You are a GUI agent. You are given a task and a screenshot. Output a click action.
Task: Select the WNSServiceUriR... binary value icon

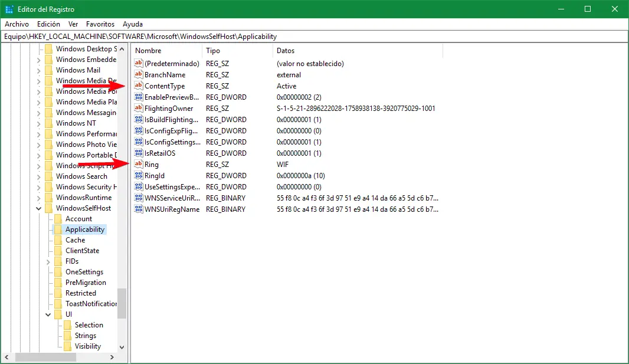pyautogui.click(x=139, y=198)
